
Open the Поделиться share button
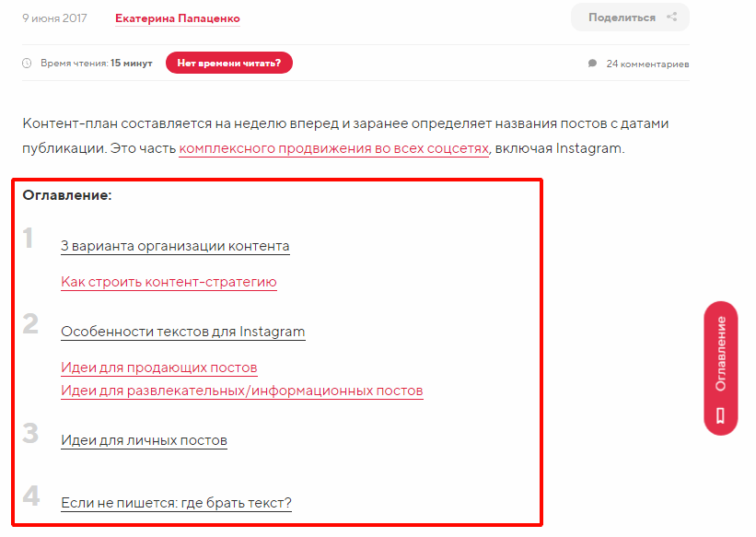pyautogui.click(x=630, y=18)
